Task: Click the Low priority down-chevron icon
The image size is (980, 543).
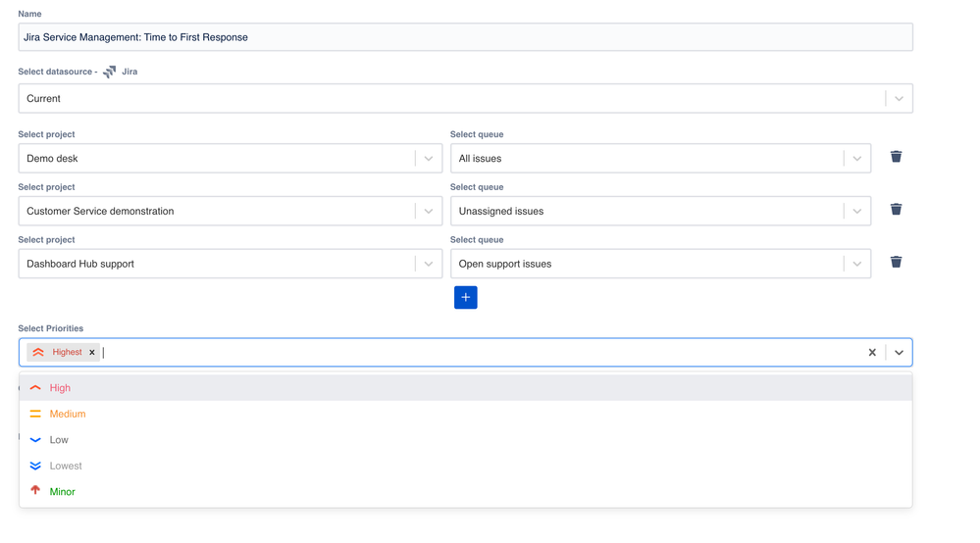Action: [35, 440]
